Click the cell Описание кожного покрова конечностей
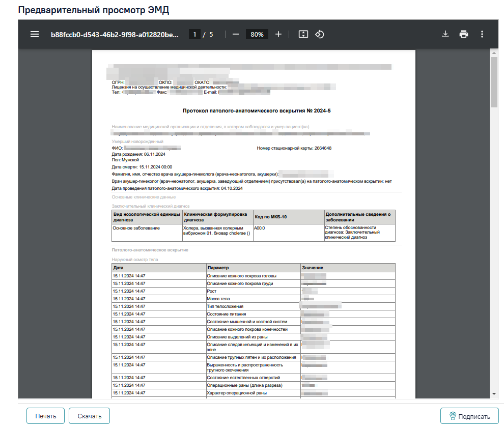504x428 pixels. (254, 329)
